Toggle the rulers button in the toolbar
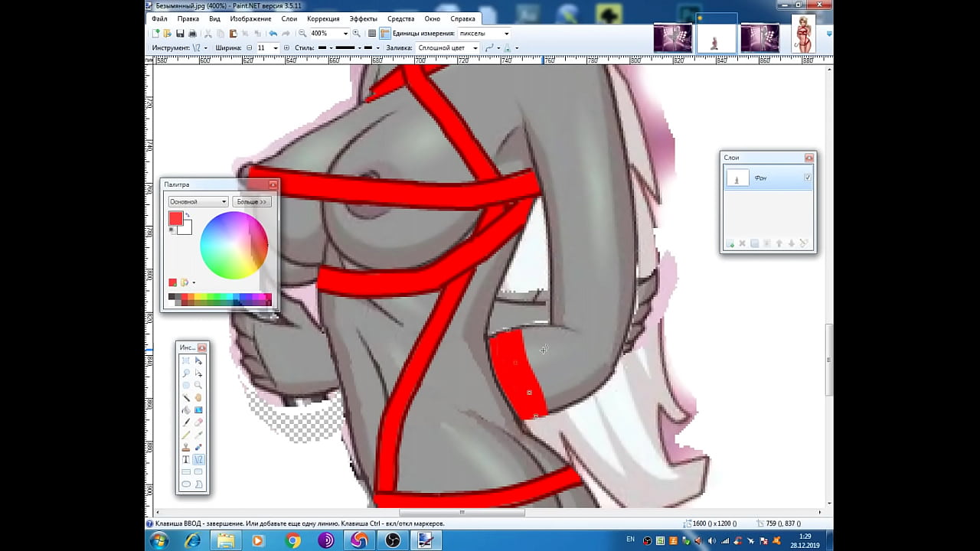 (385, 34)
